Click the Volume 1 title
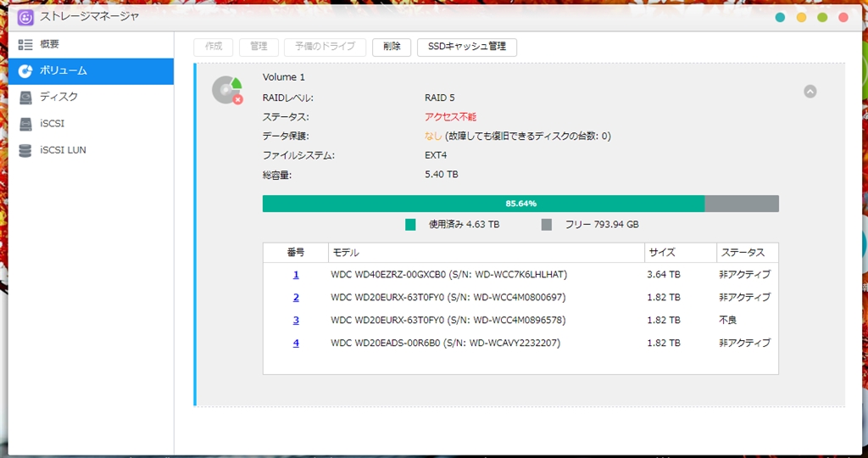 tap(283, 77)
